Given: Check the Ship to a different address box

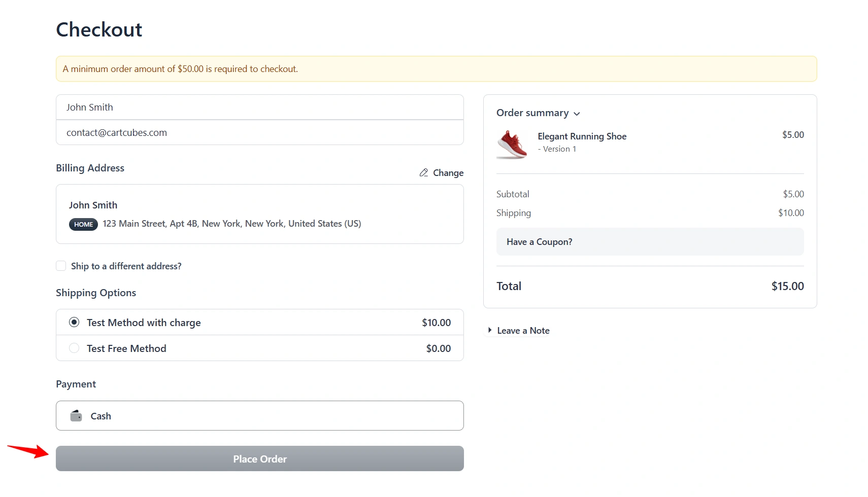Looking at the screenshot, I should tap(61, 266).
